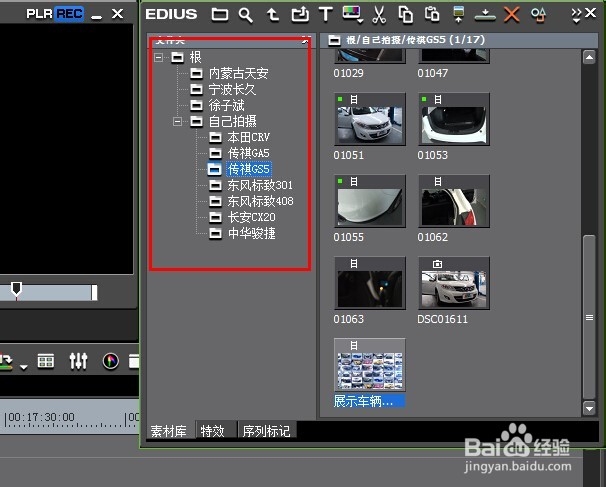The image size is (606, 487).
Task: Select clip thumbnail 01051
Action: tap(370, 119)
